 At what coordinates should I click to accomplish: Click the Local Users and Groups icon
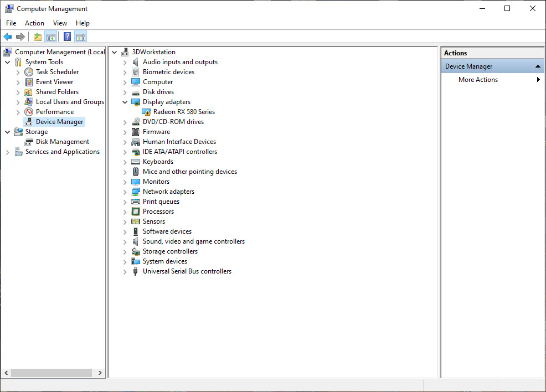coord(29,102)
